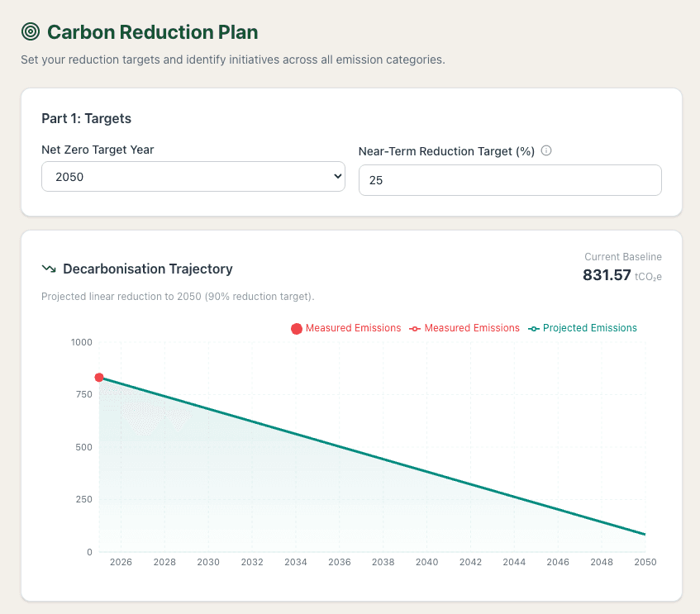The width and height of the screenshot is (700, 614).
Task: Click the Decarbonisation Trajectory heading text
Action: (148, 269)
